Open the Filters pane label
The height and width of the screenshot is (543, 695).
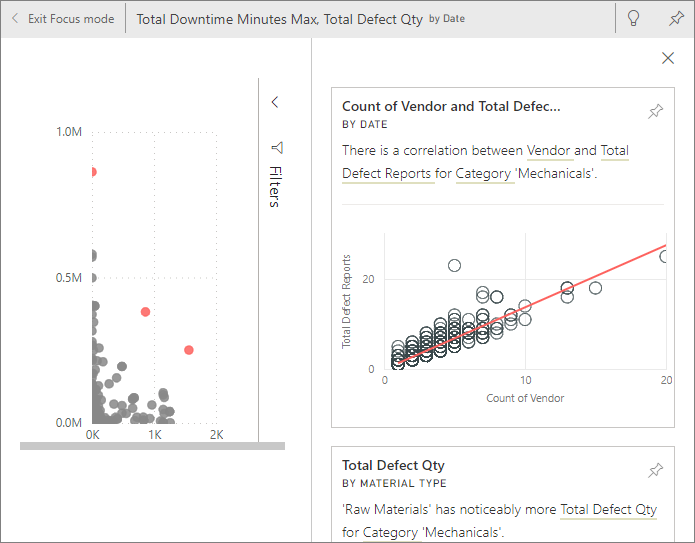point(275,187)
